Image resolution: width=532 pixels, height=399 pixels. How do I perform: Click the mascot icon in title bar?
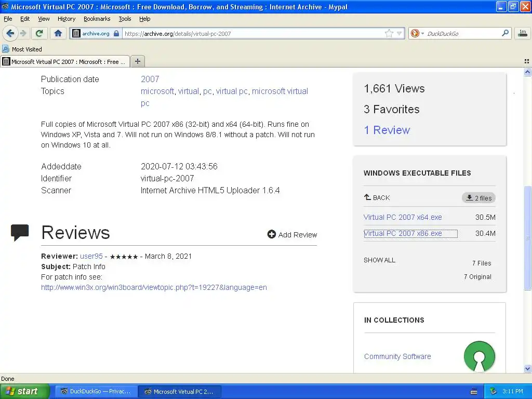click(5, 6)
